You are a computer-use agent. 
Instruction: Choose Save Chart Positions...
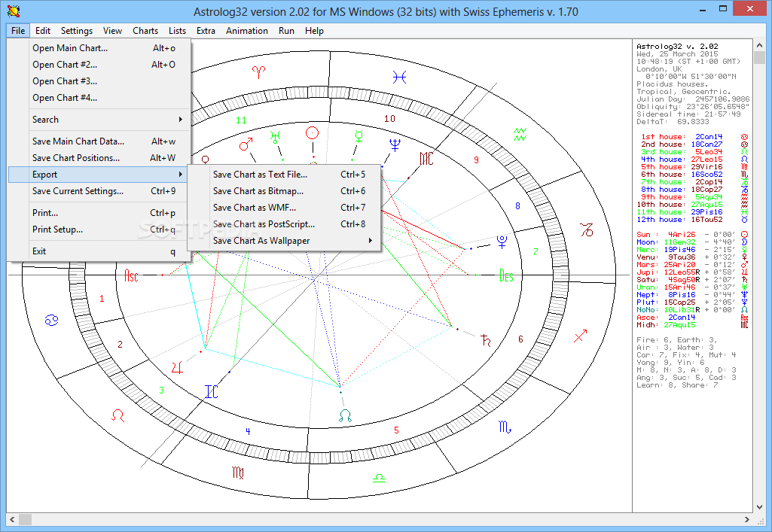[99, 158]
